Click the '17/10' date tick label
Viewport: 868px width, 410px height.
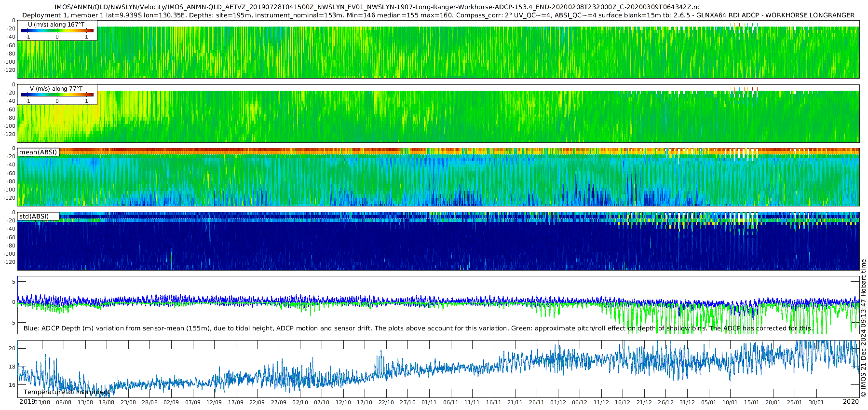[x=365, y=402]
